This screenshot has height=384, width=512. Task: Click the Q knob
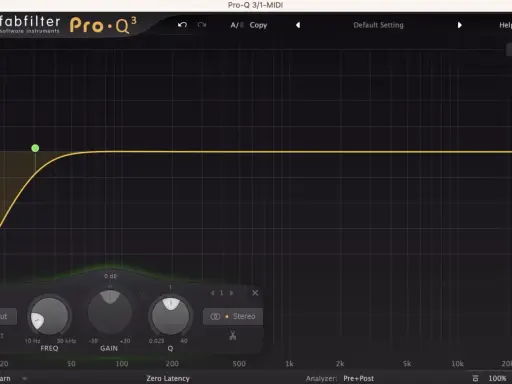(170, 316)
